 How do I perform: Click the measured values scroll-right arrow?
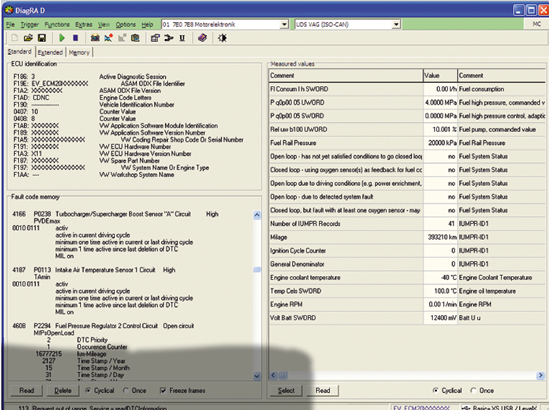coord(540,375)
